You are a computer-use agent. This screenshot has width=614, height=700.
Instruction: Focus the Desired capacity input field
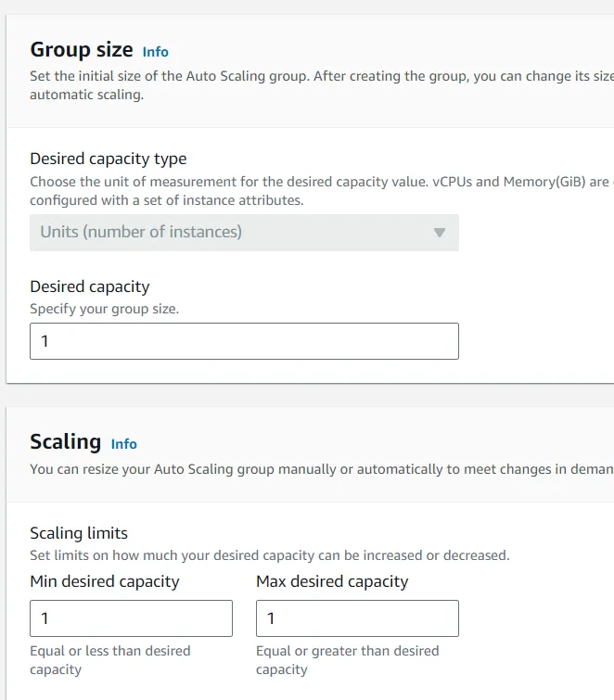(244, 341)
